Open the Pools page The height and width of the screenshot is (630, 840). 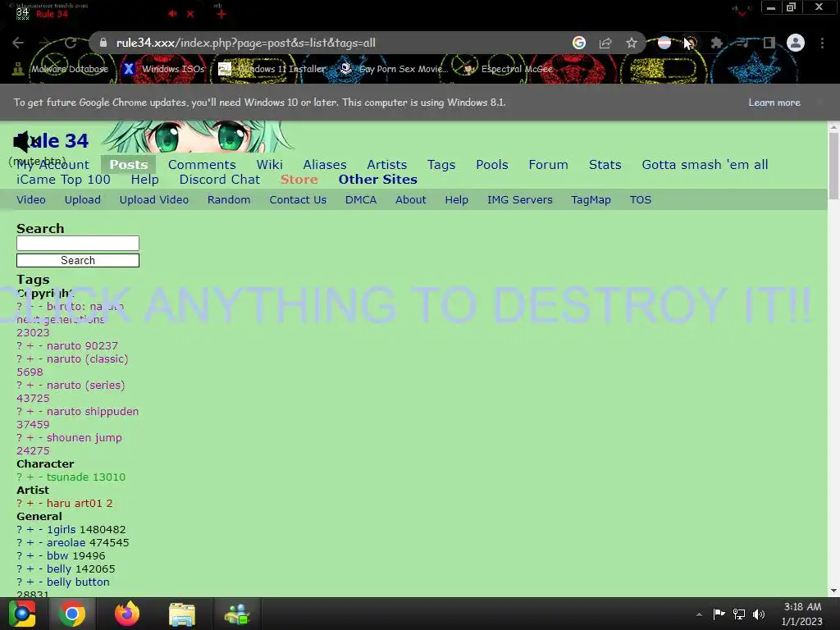tap(492, 164)
